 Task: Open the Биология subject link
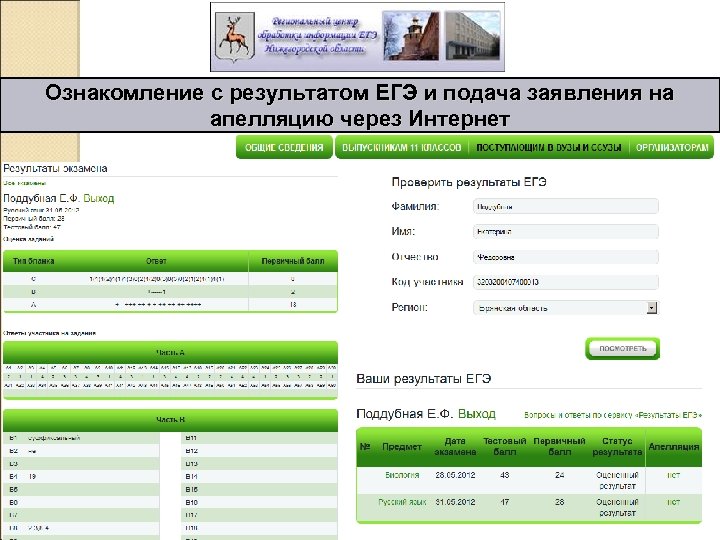coord(402,475)
